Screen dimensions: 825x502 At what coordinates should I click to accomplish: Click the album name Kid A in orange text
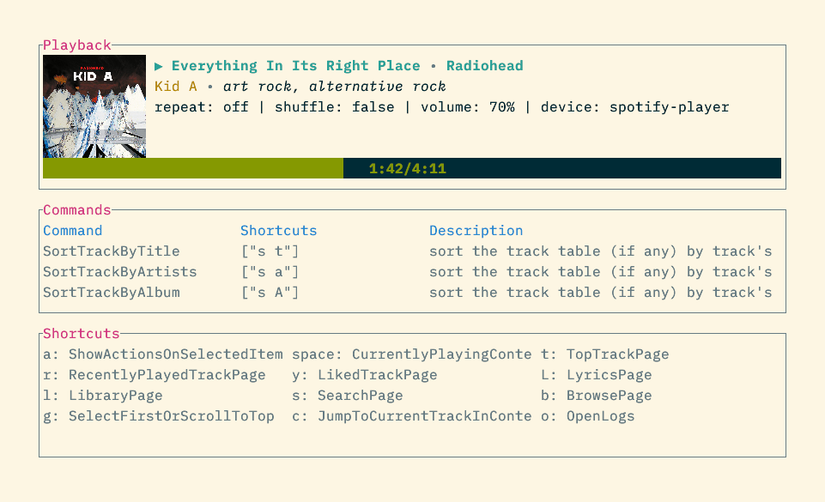tap(176, 86)
